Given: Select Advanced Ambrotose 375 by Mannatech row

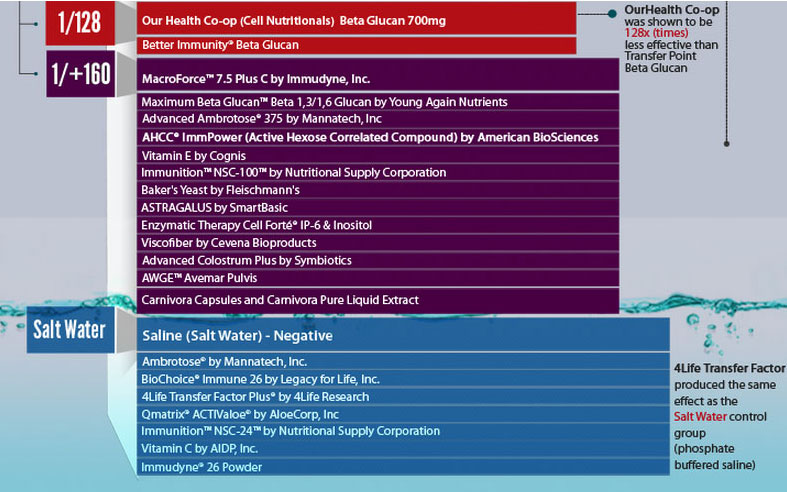Looking at the screenshot, I should tap(377, 119).
